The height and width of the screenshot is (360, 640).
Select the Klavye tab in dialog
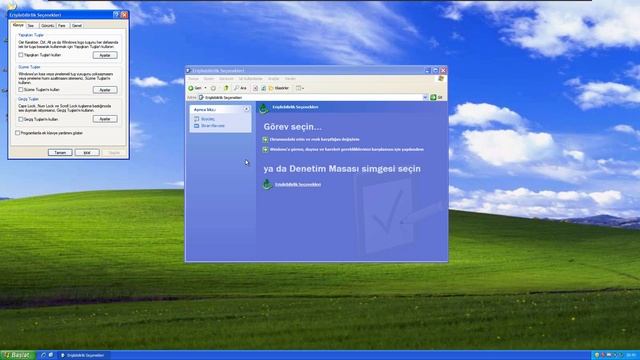tap(18, 25)
